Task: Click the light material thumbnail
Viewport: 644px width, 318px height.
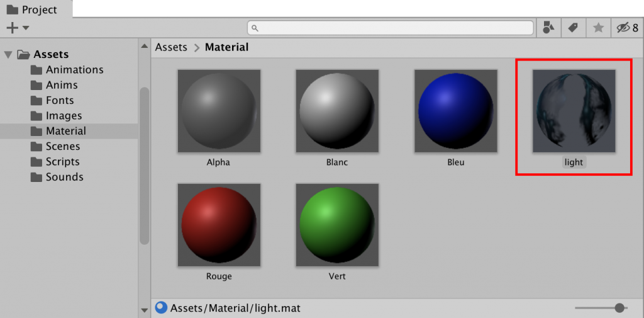Action: click(x=574, y=111)
